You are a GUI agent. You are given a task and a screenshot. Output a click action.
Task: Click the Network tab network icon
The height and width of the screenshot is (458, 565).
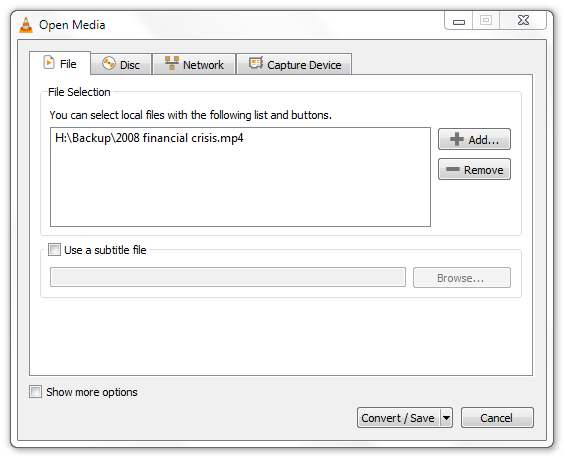coord(172,63)
